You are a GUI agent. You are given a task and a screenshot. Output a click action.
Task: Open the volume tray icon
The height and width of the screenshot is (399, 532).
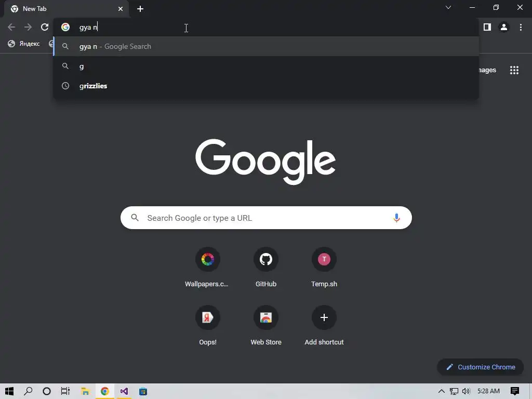[466, 391]
